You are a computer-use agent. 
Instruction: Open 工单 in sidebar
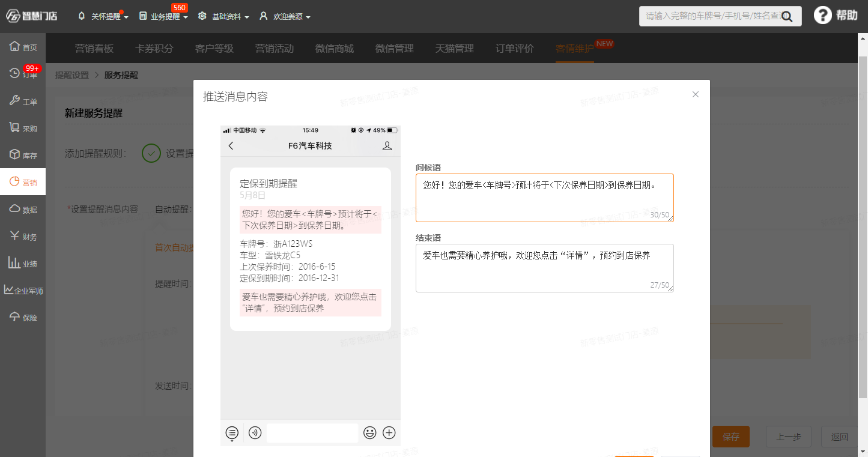point(23,101)
